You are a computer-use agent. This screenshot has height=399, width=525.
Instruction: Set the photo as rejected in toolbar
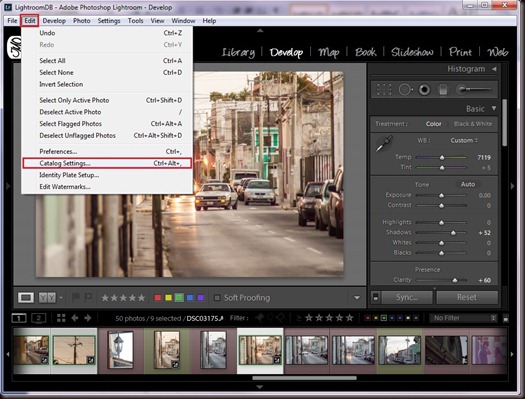click(x=88, y=297)
